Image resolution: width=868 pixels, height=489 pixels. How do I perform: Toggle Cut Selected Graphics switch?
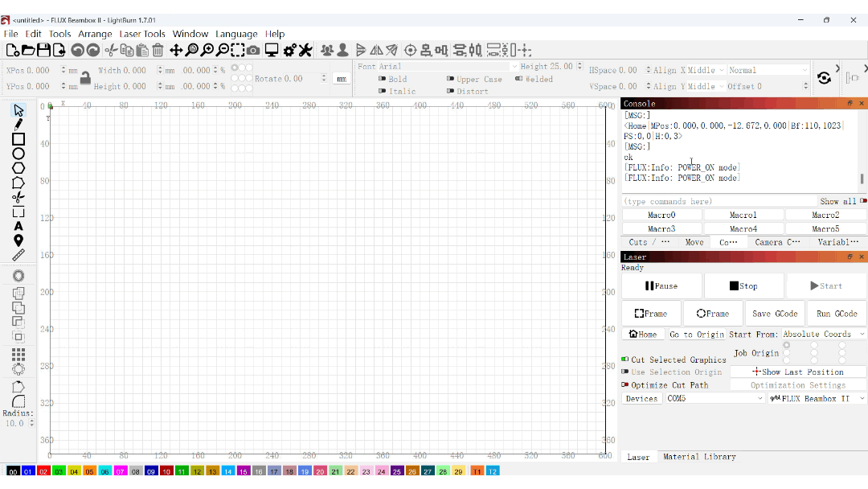(625, 360)
